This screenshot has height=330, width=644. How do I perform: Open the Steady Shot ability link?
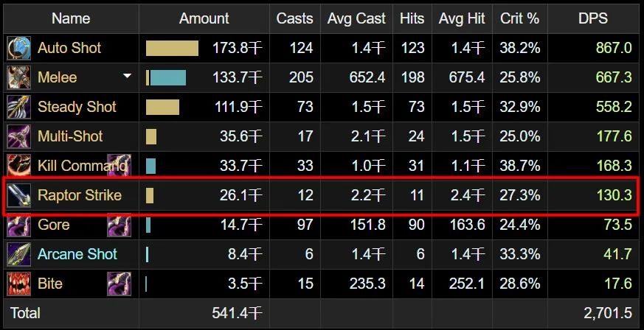point(77,107)
